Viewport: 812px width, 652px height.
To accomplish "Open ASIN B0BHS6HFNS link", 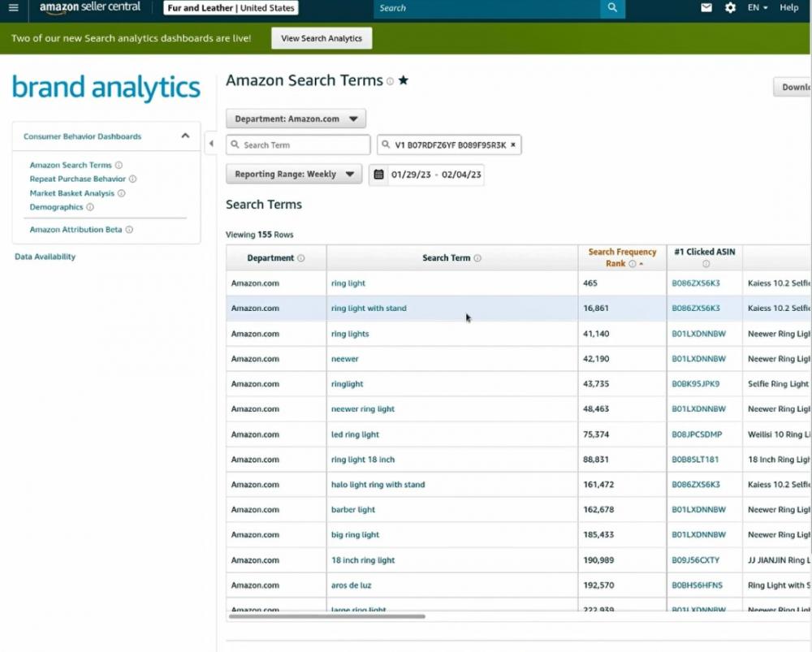I will point(697,585).
